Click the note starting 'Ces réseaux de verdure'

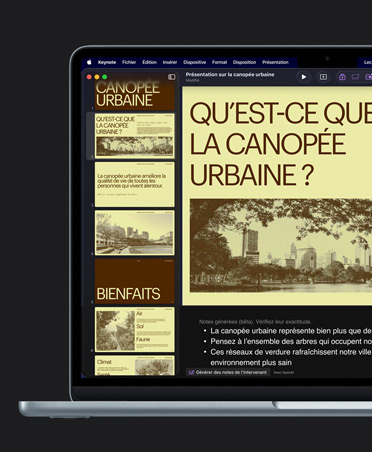coord(291,357)
